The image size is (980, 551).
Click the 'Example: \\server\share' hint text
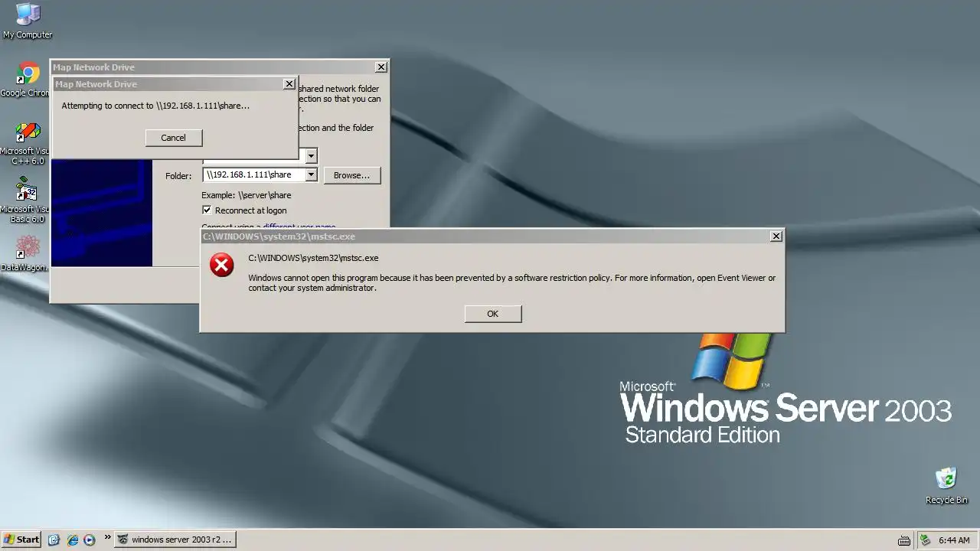pos(247,195)
